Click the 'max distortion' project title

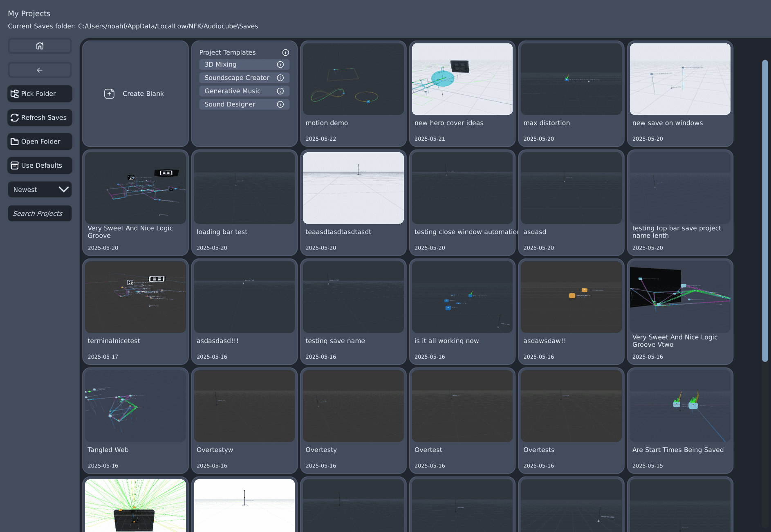[547, 123]
